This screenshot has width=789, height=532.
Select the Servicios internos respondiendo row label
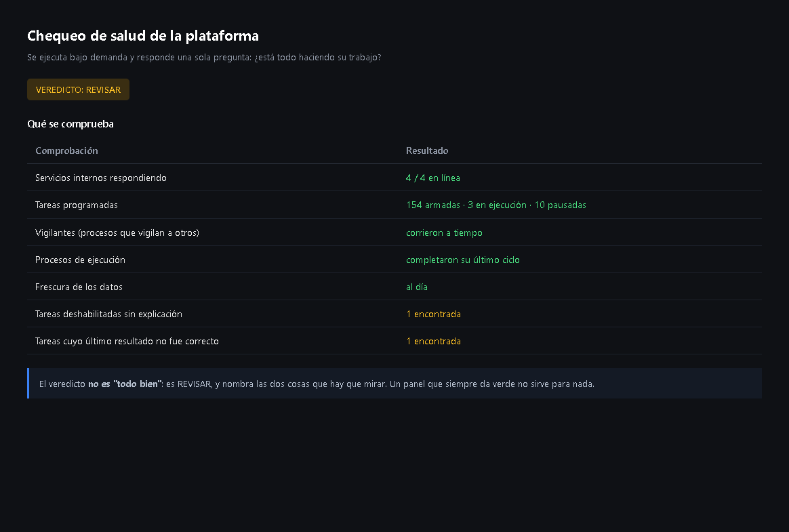click(x=100, y=178)
